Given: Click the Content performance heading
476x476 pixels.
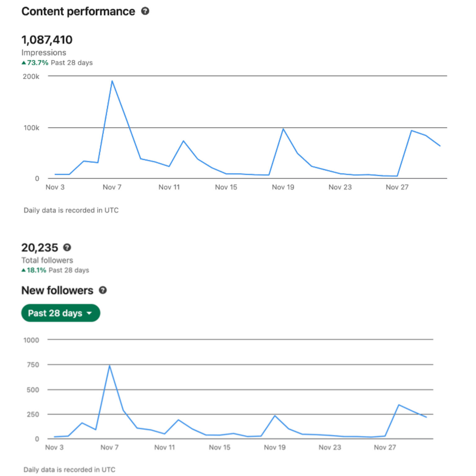Looking at the screenshot, I should (78, 11).
